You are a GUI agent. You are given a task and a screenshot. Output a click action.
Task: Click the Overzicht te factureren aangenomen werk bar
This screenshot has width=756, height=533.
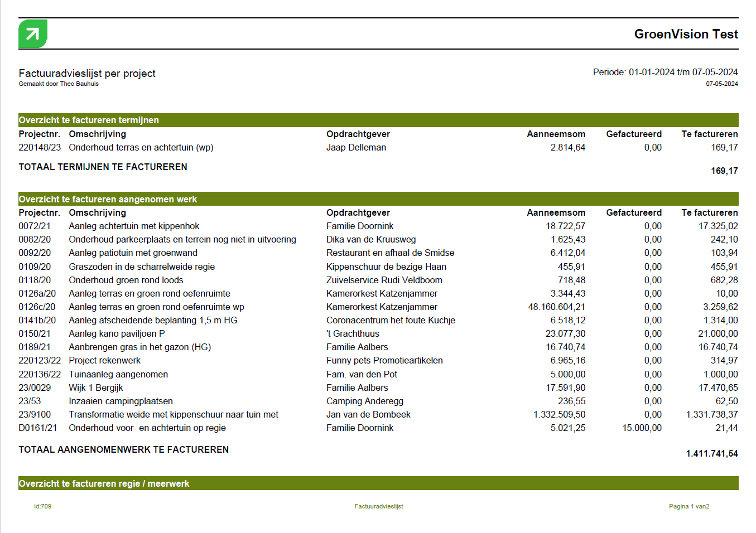tap(378, 200)
